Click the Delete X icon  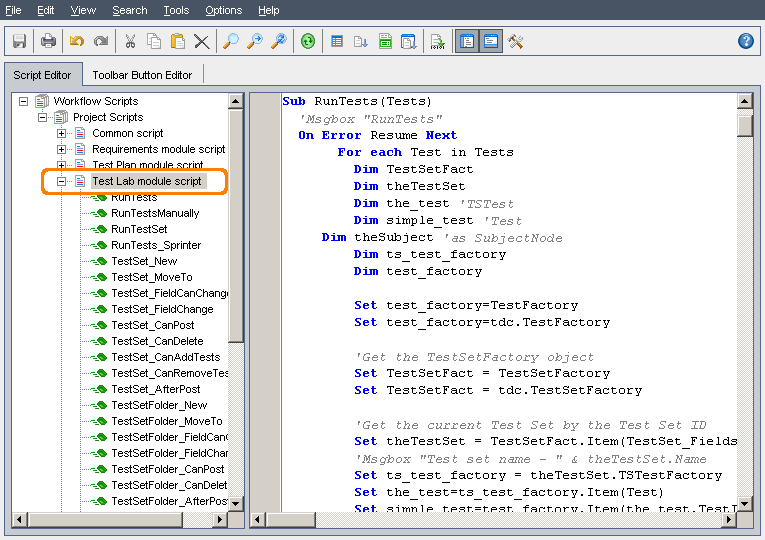coord(202,41)
